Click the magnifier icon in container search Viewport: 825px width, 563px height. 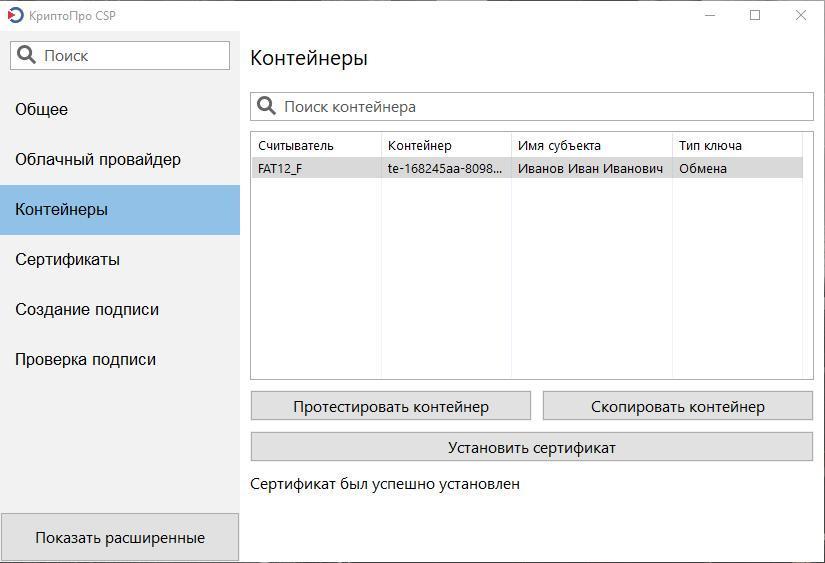coord(266,106)
